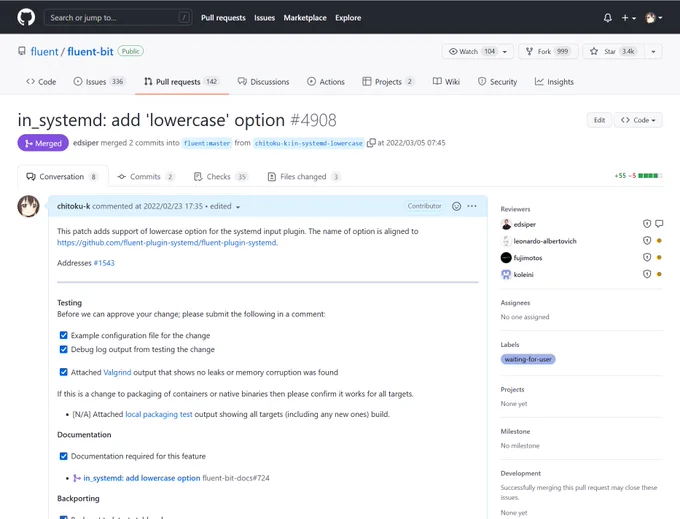Switch to the Discussions tab

(x=263, y=82)
